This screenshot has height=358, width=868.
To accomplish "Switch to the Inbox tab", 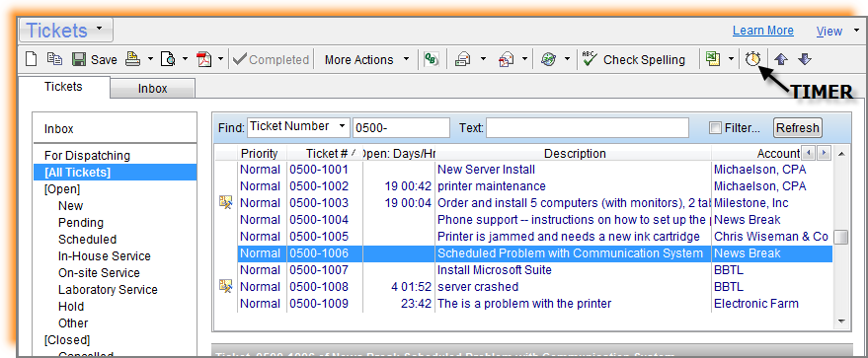I will point(153,89).
